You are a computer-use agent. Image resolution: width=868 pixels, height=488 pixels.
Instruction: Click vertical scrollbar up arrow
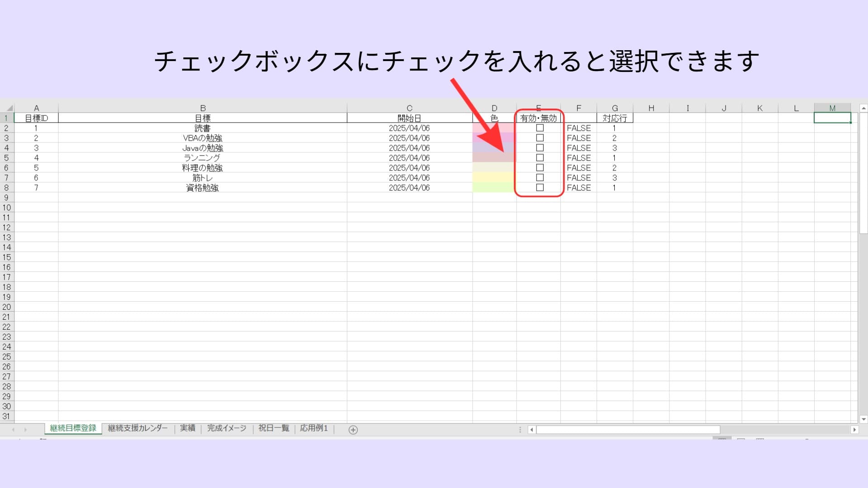coord(863,108)
